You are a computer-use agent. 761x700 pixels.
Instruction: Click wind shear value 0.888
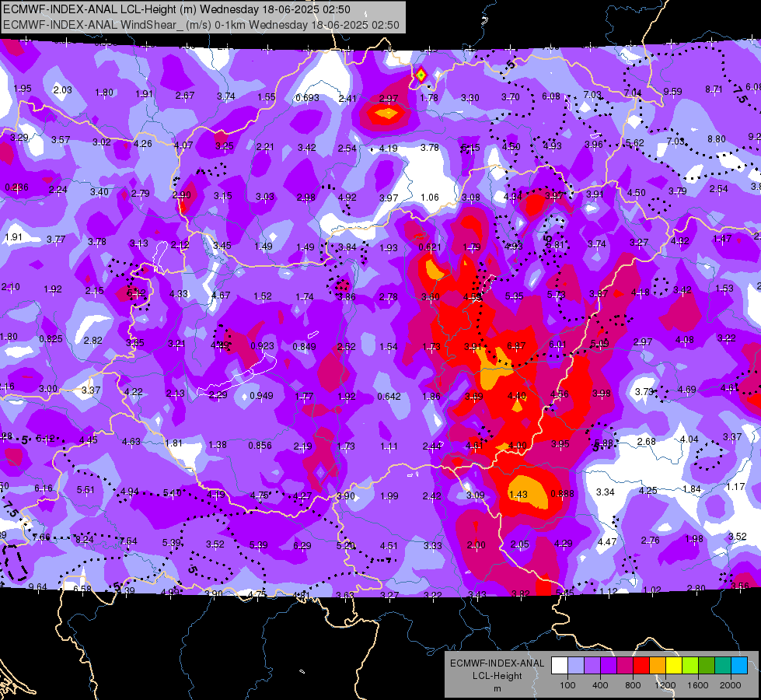pyautogui.click(x=562, y=494)
